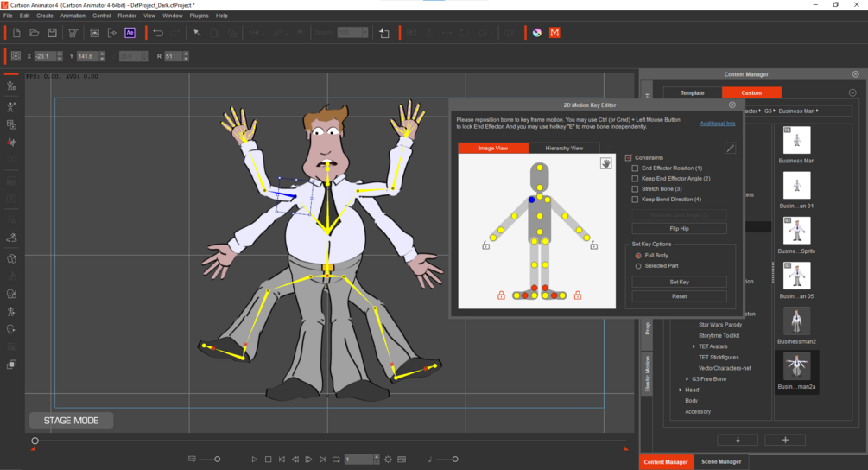Click the volume slider next to music note
The height and width of the screenshot is (470, 868).
tap(448, 460)
